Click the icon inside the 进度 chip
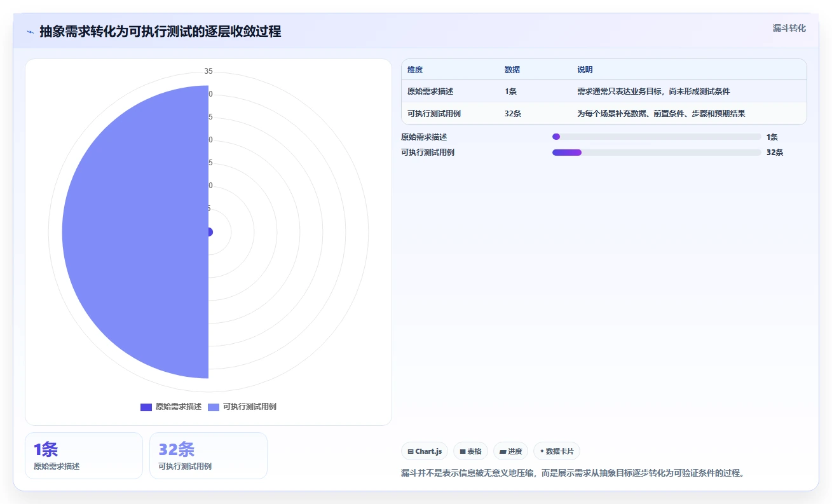The image size is (832, 504). (x=503, y=451)
